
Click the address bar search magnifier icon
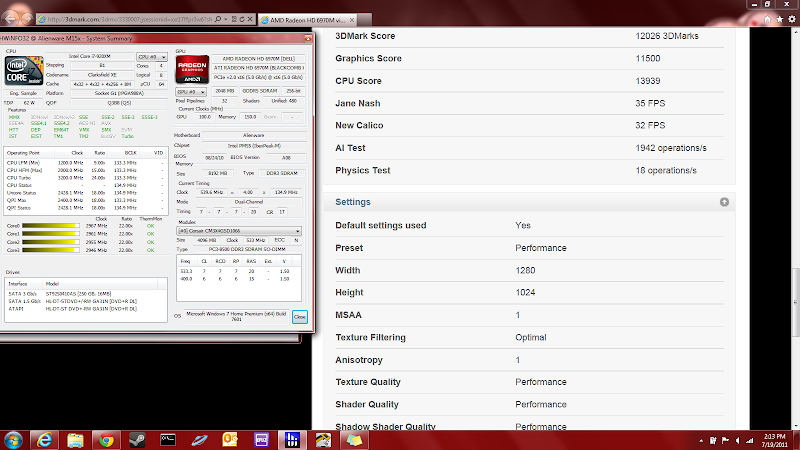pos(218,19)
